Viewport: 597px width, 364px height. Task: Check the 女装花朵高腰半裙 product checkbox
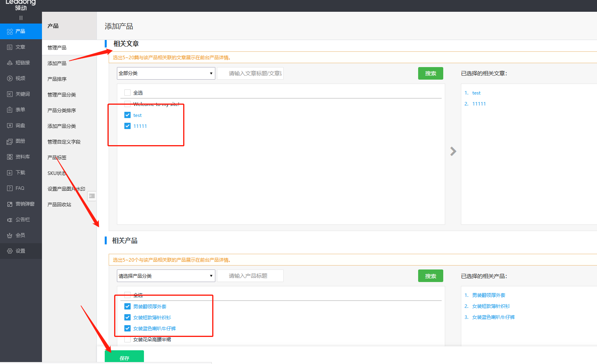(x=127, y=339)
